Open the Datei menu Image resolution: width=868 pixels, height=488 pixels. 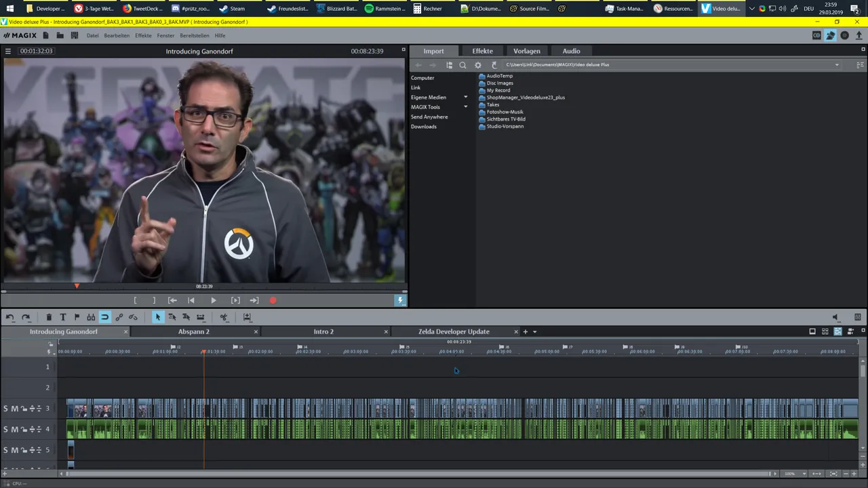92,35
